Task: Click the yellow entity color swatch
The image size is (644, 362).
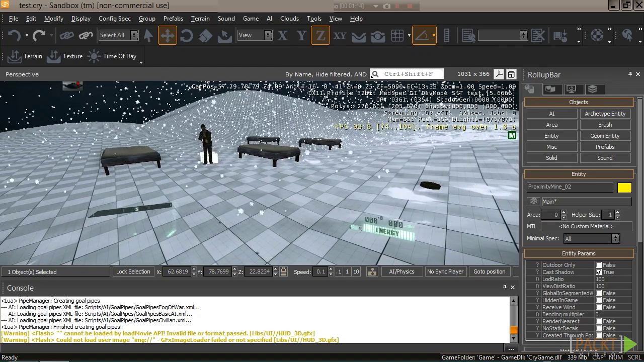Action: [624, 188]
